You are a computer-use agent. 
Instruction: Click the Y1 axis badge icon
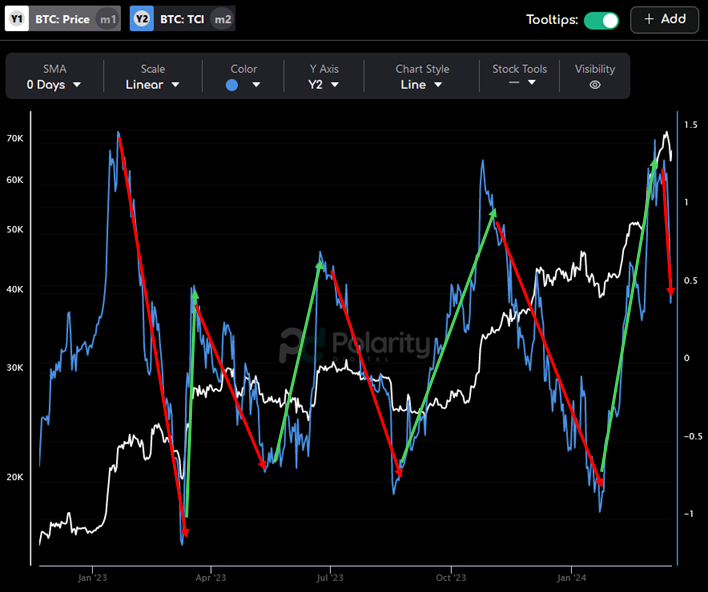click(17, 19)
